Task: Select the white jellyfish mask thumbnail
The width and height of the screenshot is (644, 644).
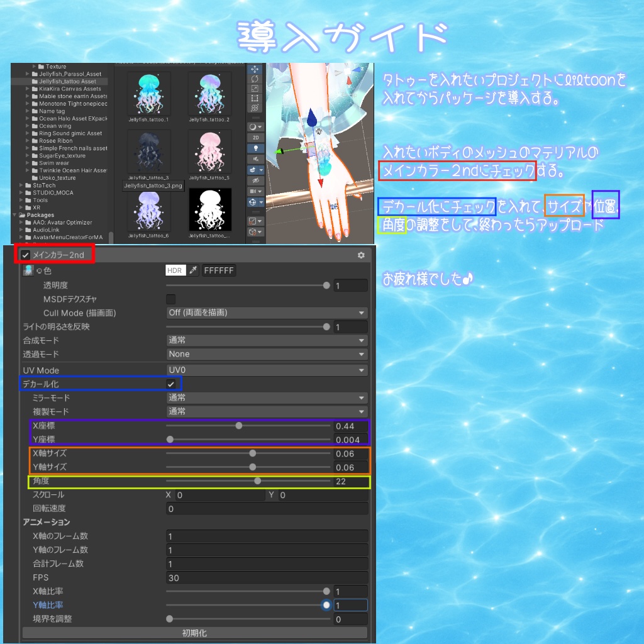Action: click(210, 209)
